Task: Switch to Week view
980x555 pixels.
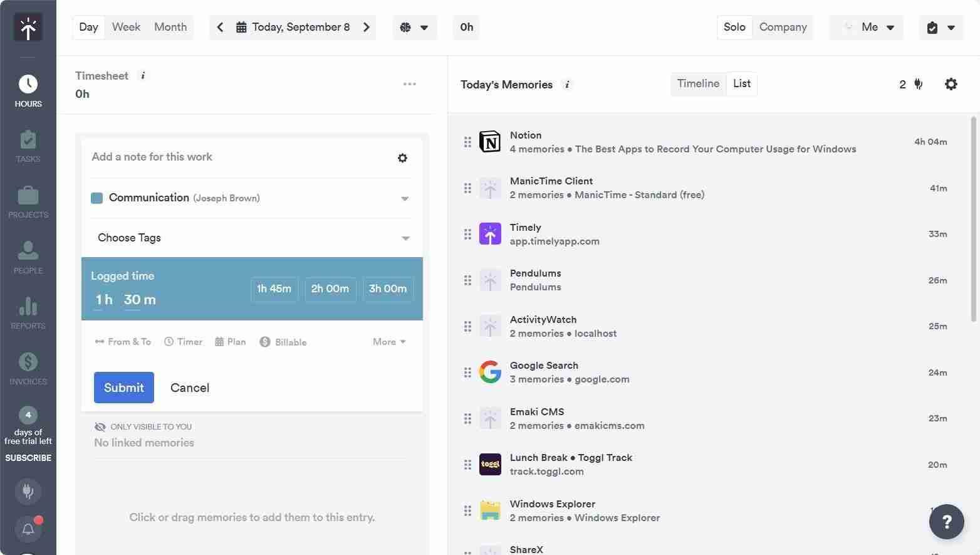Action: [x=126, y=27]
